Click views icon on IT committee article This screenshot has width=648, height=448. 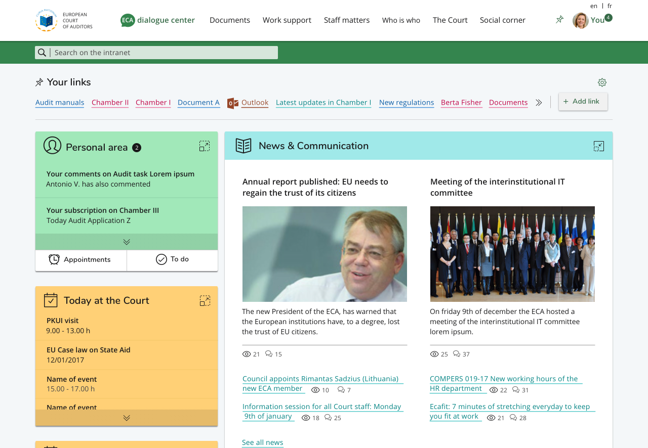click(x=434, y=354)
